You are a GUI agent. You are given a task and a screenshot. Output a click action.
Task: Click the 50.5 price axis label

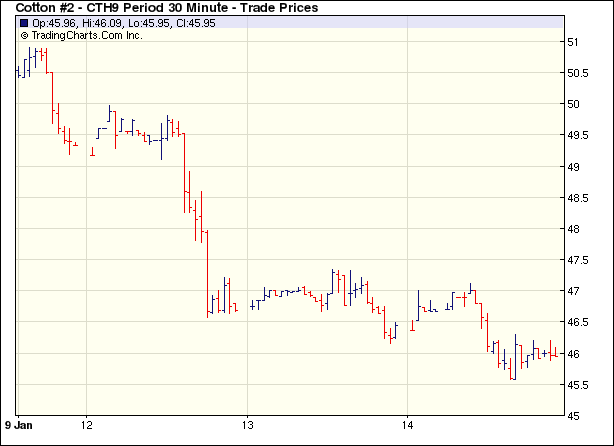(x=578, y=73)
